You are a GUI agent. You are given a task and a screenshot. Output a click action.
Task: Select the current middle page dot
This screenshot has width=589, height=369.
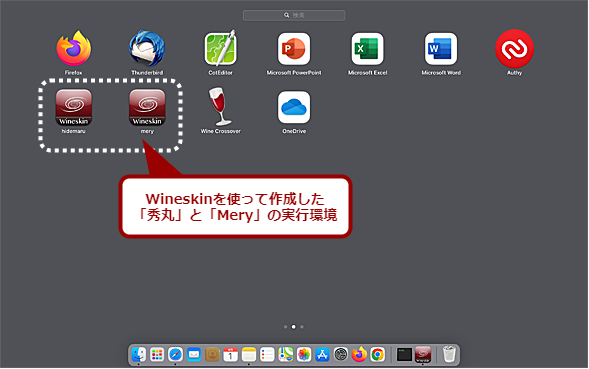(294, 327)
